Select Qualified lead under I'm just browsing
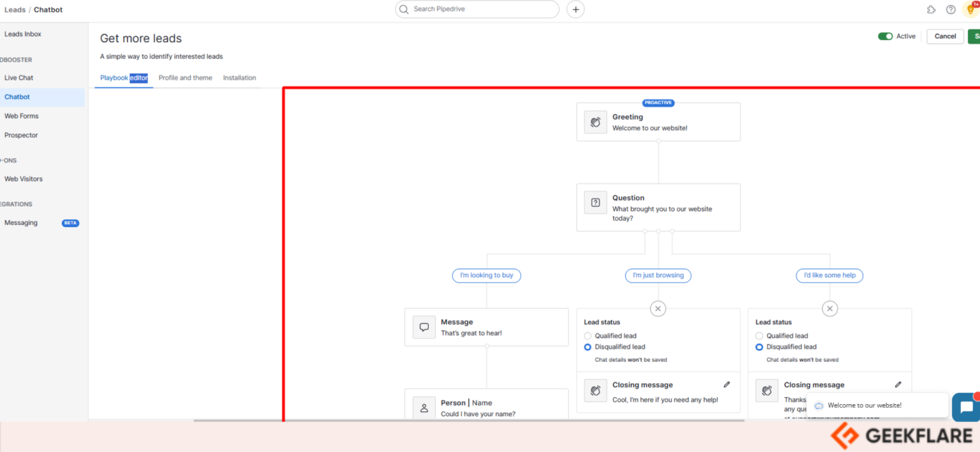This screenshot has width=980, height=452. 588,336
